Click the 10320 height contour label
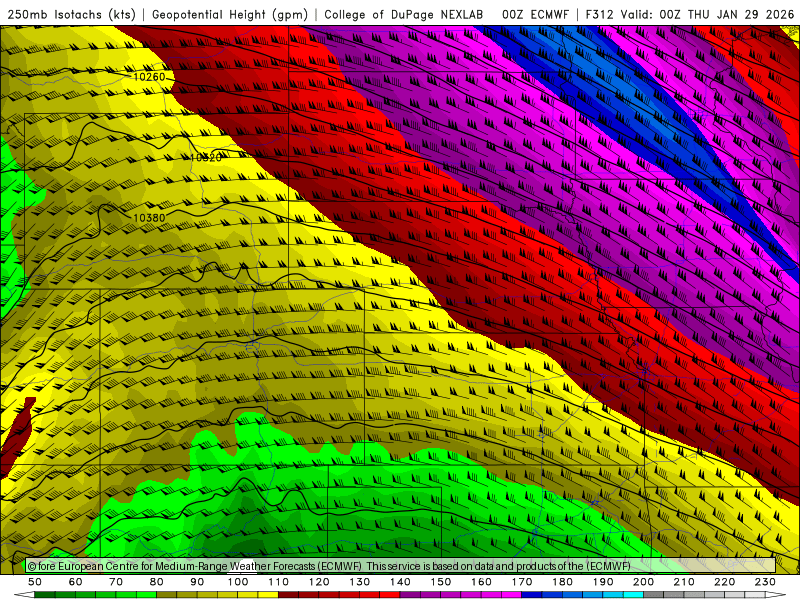 206,158
